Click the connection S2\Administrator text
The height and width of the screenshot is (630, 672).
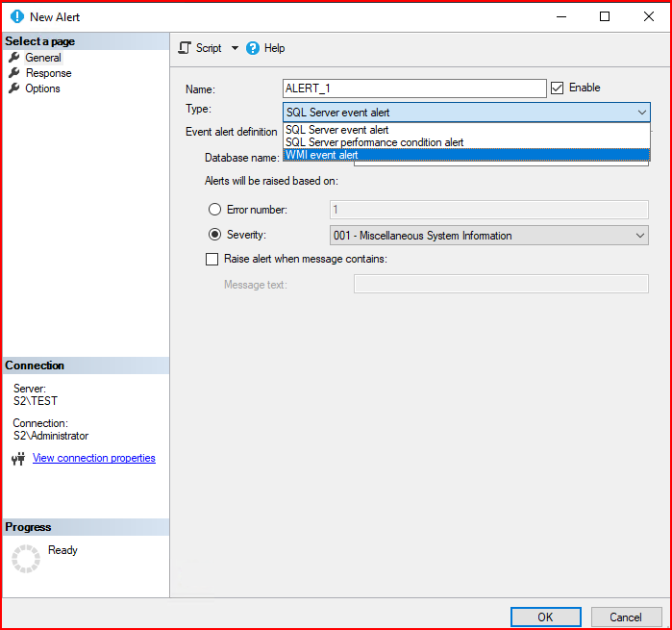point(51,436)
